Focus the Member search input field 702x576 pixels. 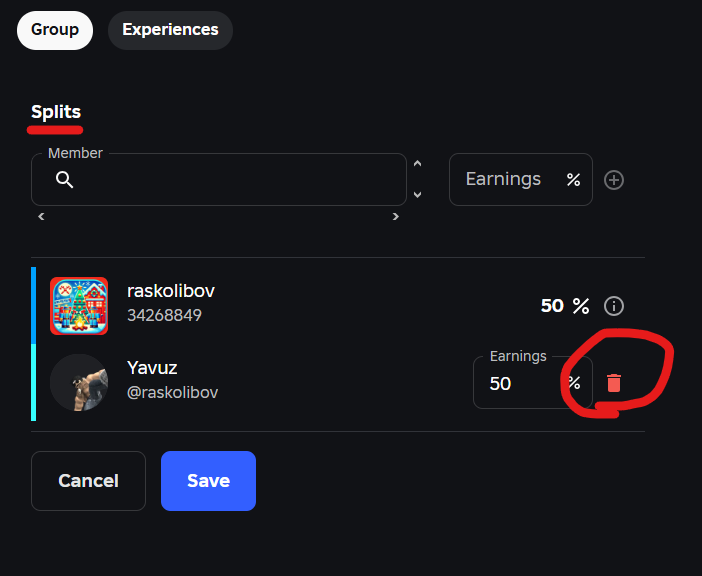219,179
